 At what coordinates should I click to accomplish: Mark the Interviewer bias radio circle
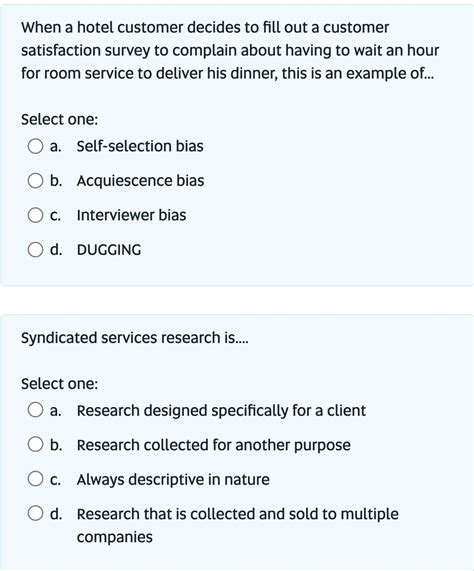coord(35,215)
